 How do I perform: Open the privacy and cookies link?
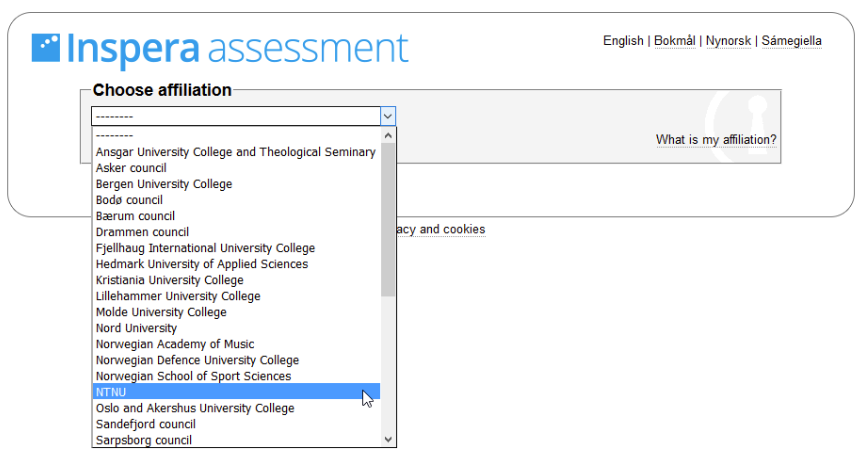pyautogui.click(x=441, y=229)
